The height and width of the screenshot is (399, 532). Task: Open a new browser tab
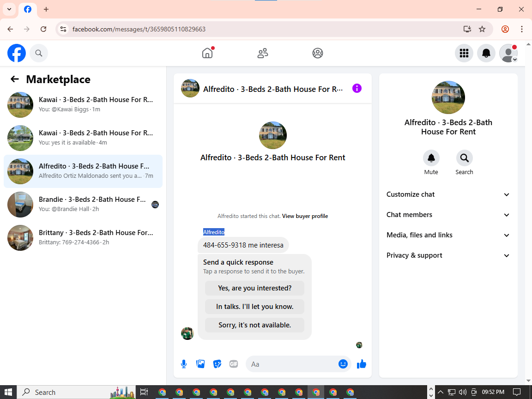point(46,9)
